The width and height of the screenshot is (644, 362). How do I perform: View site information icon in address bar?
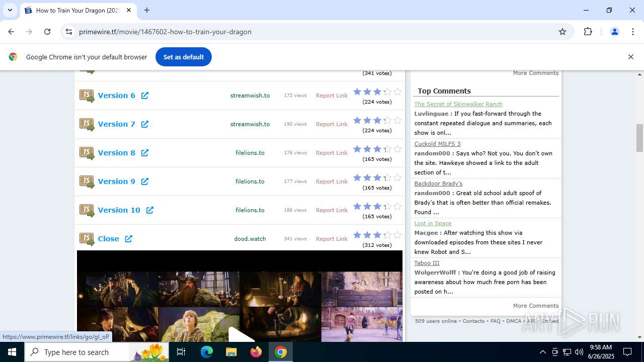tap(69, 32)
